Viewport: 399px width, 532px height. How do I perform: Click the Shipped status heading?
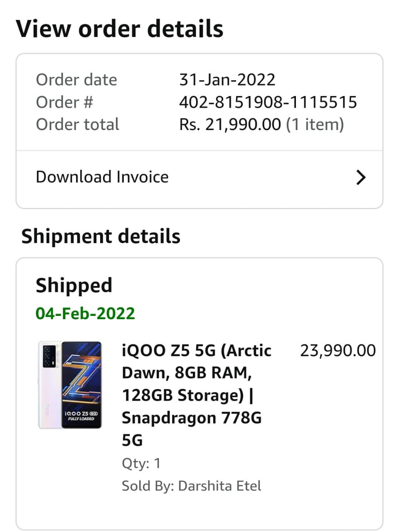click(74, 286)
